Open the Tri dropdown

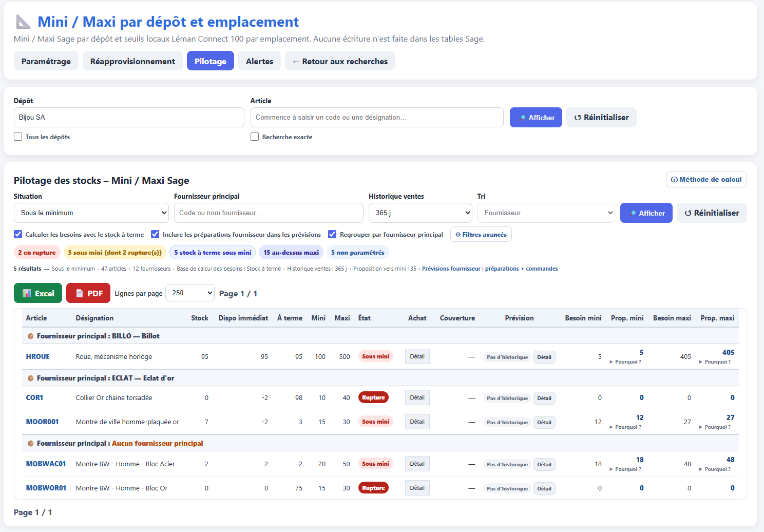(546, 213)
